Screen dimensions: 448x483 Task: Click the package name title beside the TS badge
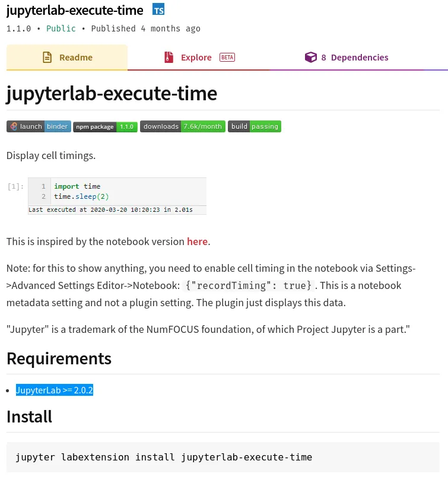pyautogui.click(x=75, y=10)
